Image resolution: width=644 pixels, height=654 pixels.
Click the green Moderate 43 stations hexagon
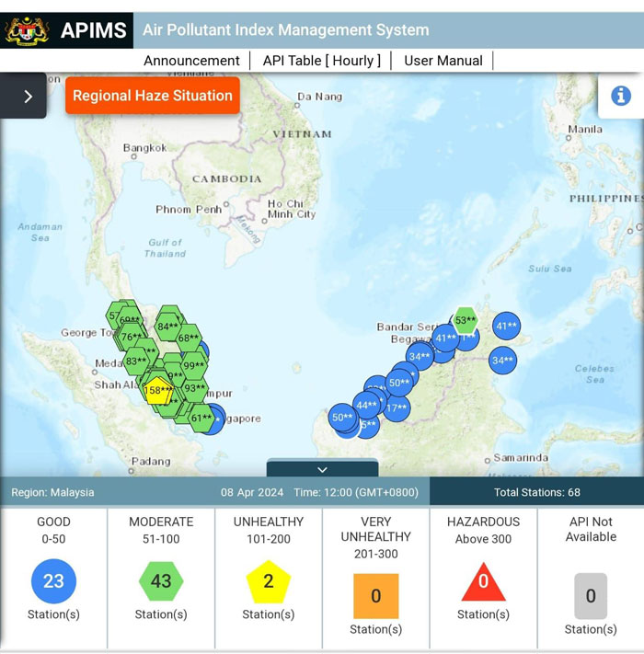click(x=161, y=581)
